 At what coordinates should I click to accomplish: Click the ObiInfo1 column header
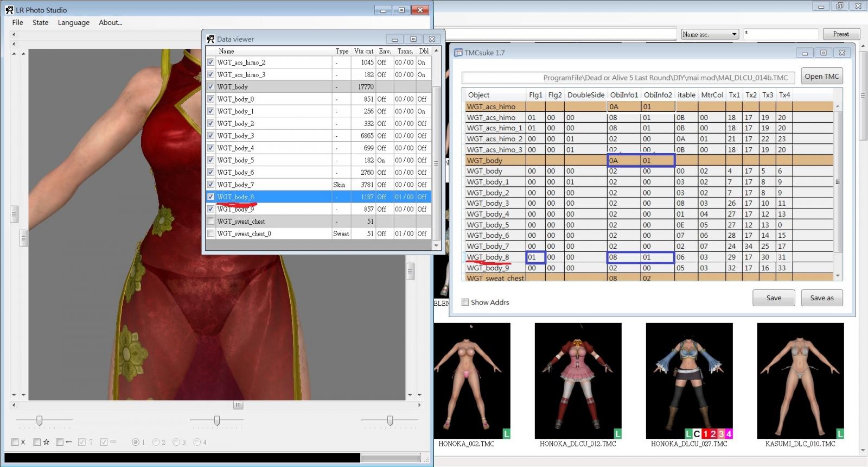pos(624,94)
